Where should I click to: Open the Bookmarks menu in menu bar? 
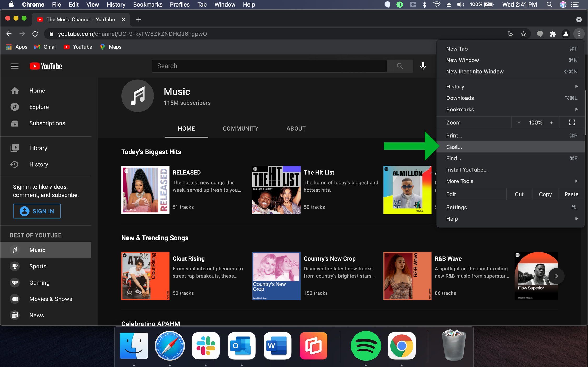tap(148, 4)
